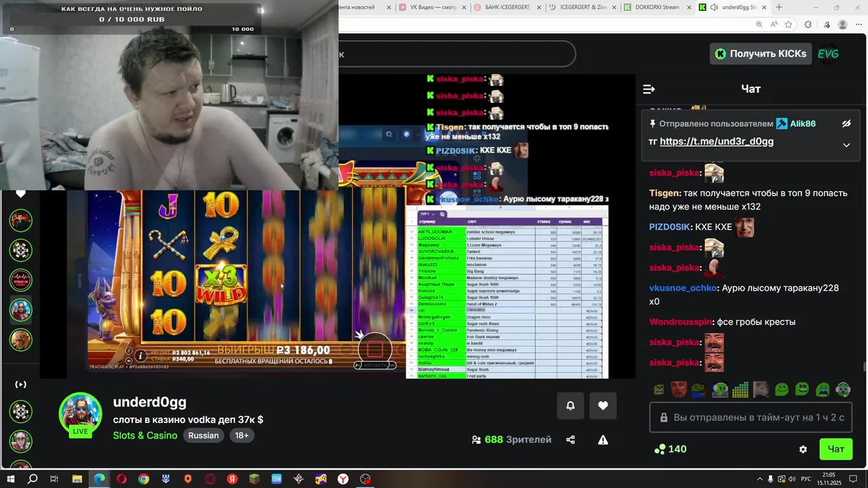Image resolution: width=868 pixels, height=488 pixels.
Task: Open the share stream icon
Action: coord(570,440)
